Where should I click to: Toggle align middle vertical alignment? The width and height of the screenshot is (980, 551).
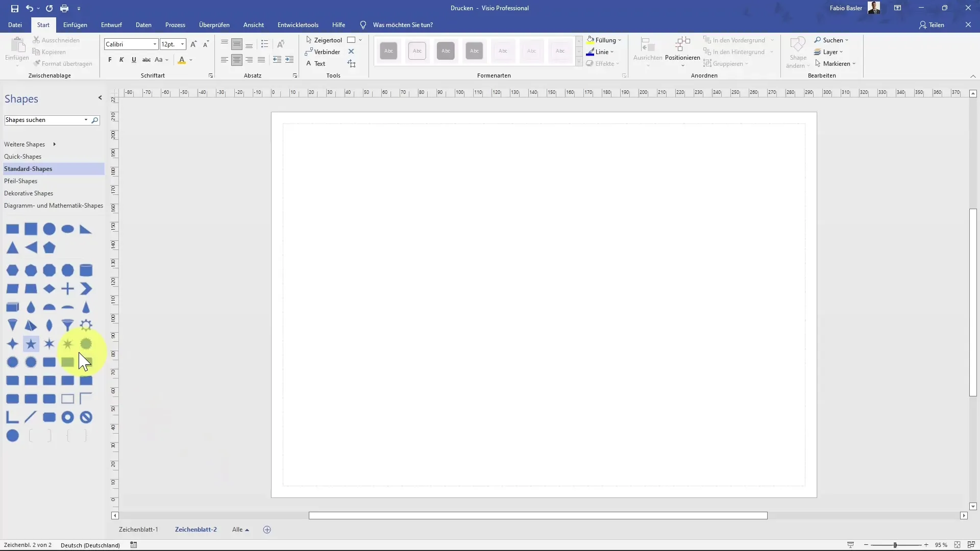pyautogui.click(x=237, y=44)
